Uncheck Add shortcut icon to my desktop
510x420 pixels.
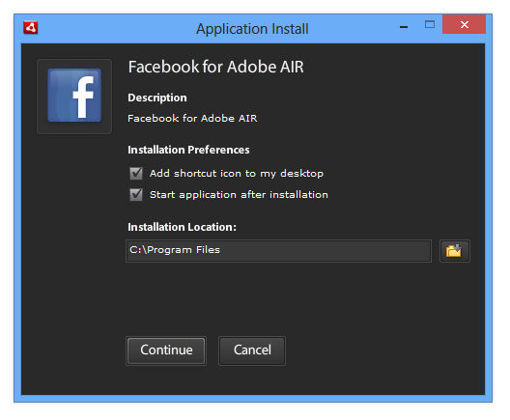136,173
